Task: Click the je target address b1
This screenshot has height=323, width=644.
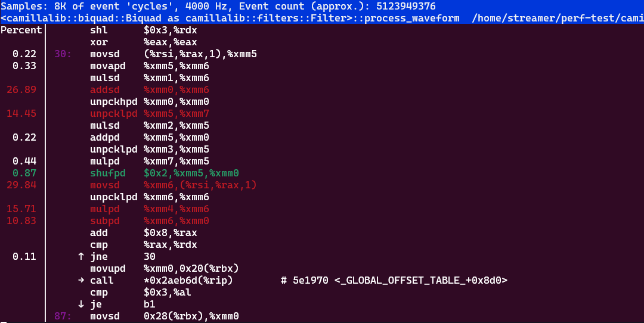Action: coord(150,304)
